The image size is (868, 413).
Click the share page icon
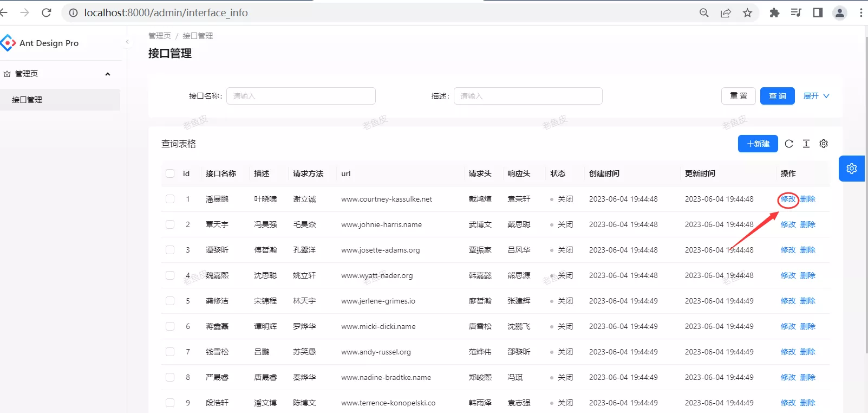(x=726, y=12)
